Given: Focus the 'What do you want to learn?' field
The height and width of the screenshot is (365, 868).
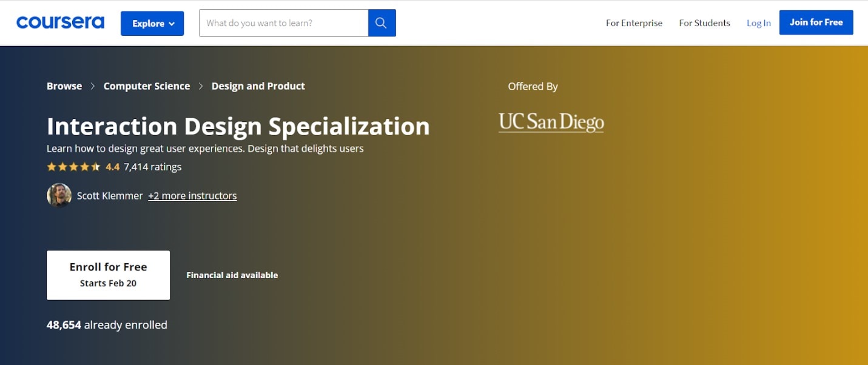Looking at the screenshot, I should click(283, 23).
